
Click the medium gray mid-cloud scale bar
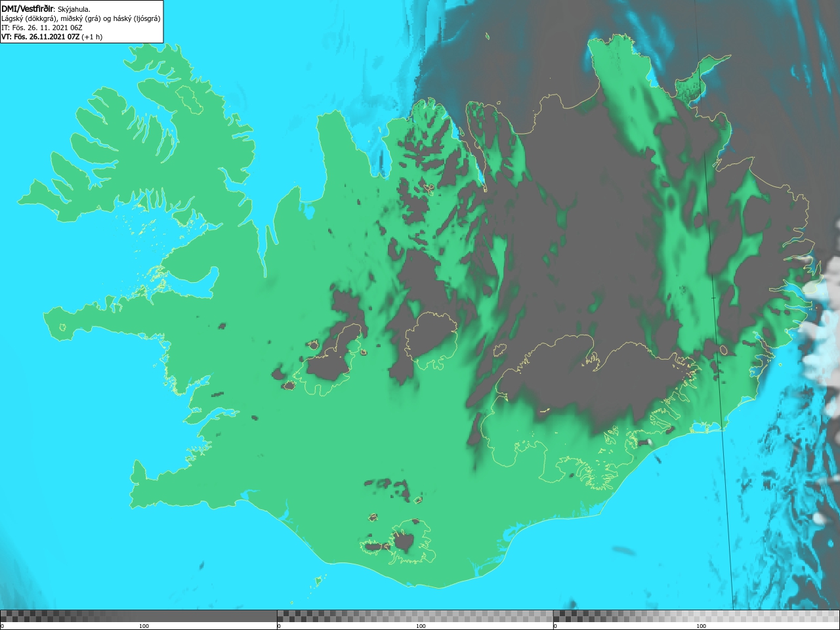click(415, 616)
